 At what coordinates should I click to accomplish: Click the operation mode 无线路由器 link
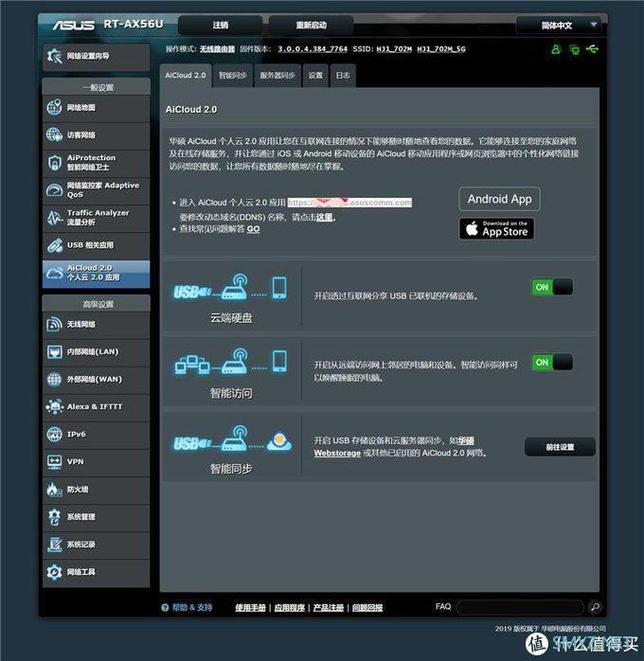coord(217,49)
